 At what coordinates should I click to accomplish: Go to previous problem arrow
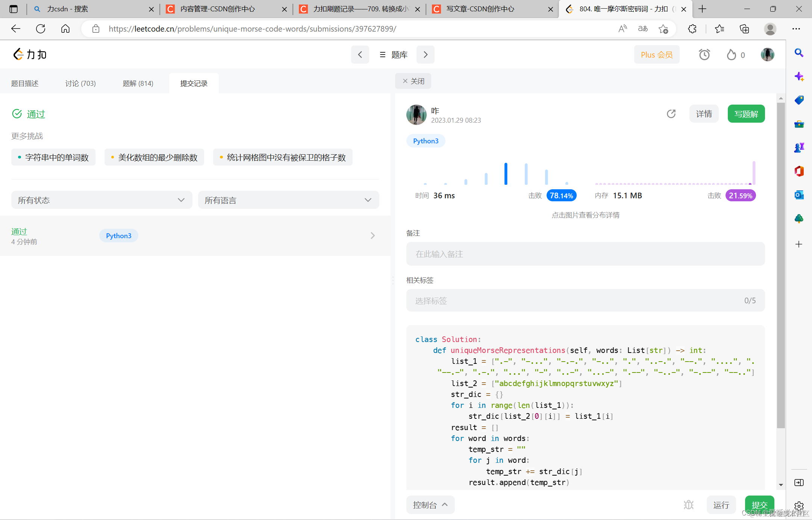tap(360, 55)
